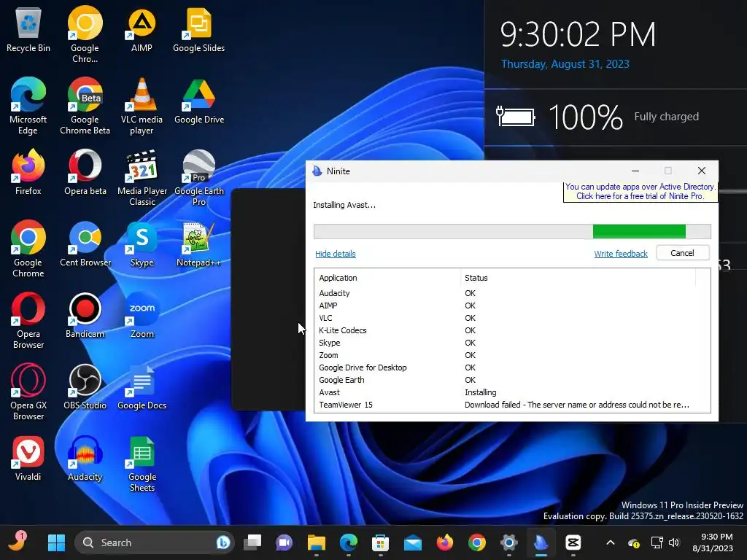The width and height of the screenshot is (747, 560).
Task: Select the Bandicam desktop icon
Action: pyautogui.click(x=85, y=315)
